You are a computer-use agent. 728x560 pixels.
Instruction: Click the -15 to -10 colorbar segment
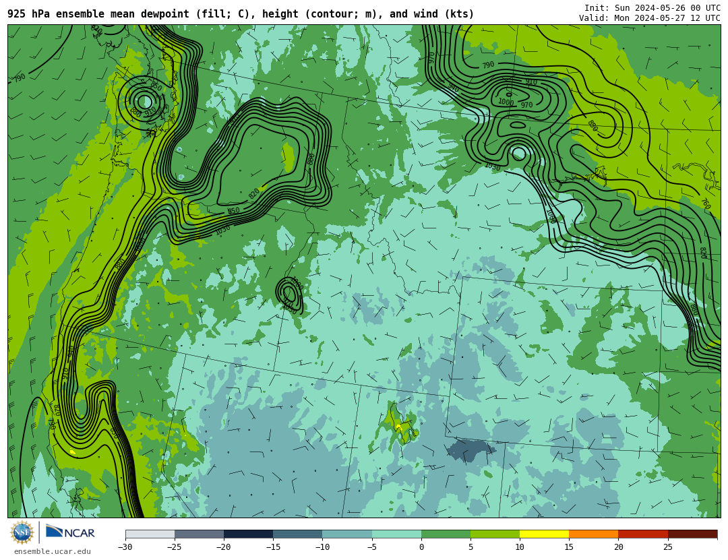click(x=298, y=534)
